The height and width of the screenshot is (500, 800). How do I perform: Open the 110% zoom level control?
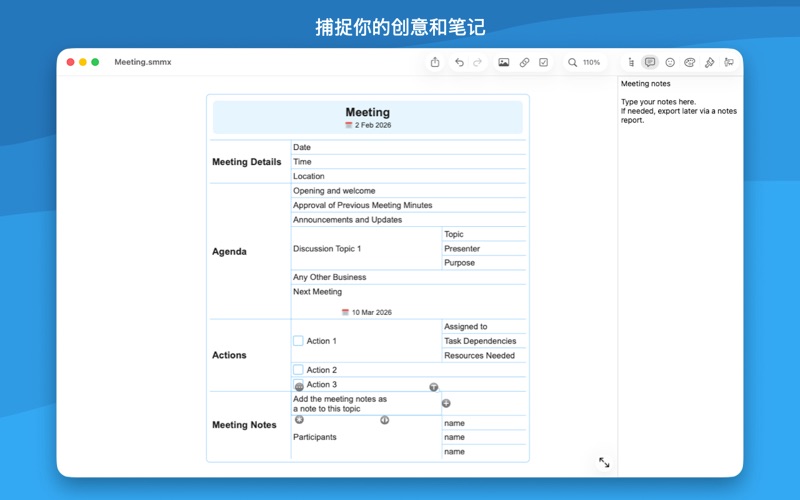[585, 62]
